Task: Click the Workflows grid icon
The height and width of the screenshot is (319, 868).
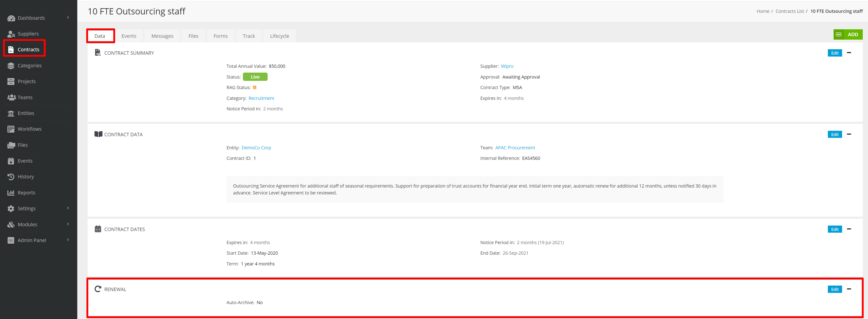Action: click(11, 129)
